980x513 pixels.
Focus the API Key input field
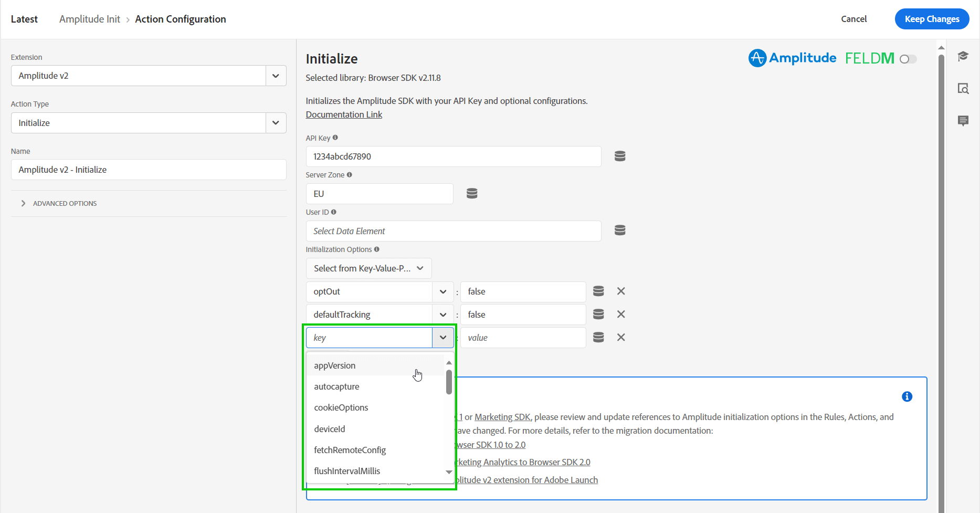[454, 156]
